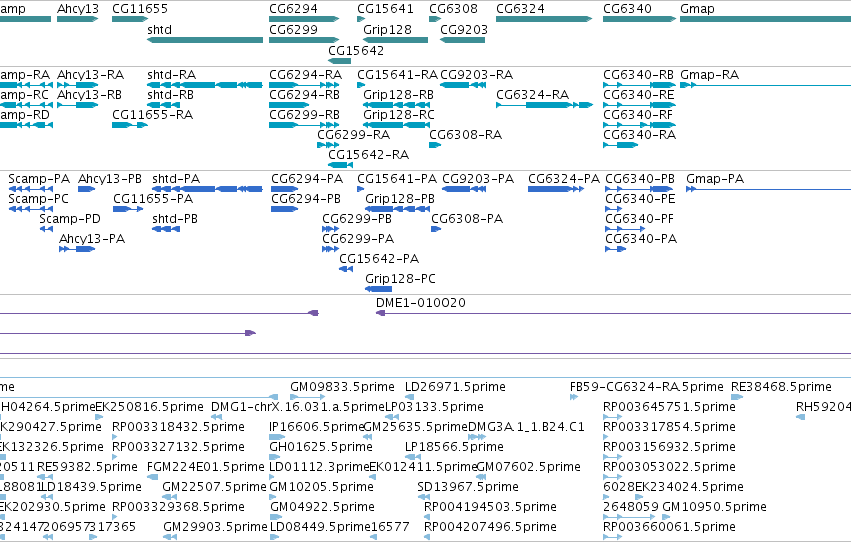Click the CG6324 gene feature bar

544,19
